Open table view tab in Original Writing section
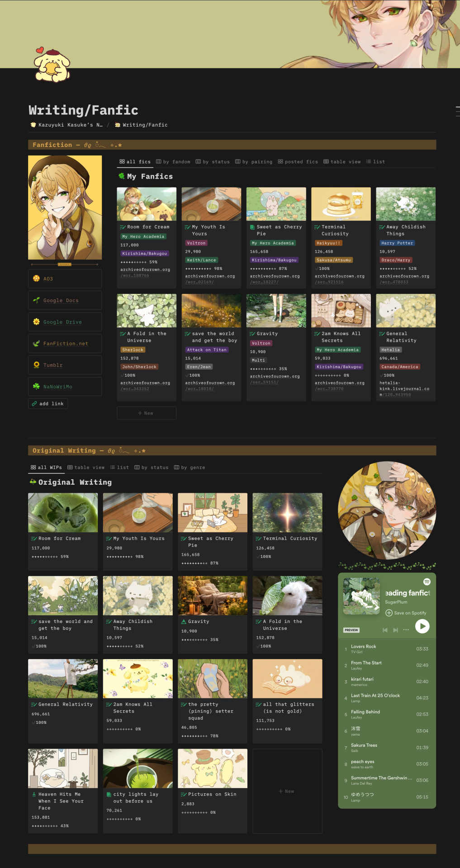 click(x=86, y=467)
